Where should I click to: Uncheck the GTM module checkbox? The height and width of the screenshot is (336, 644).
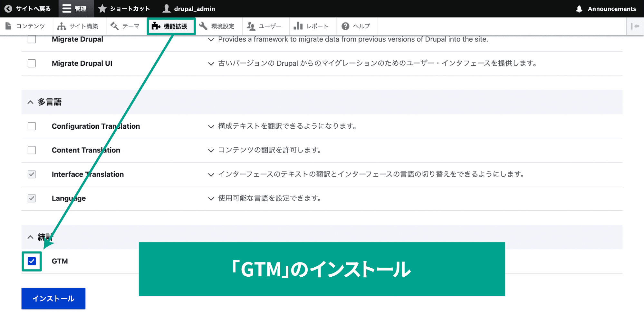click(x=32, y=261)
